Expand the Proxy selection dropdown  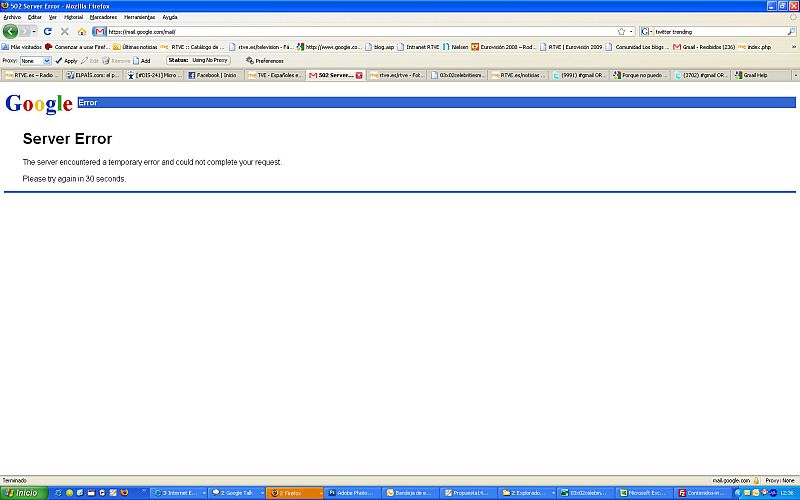click(x=45, y=60)
